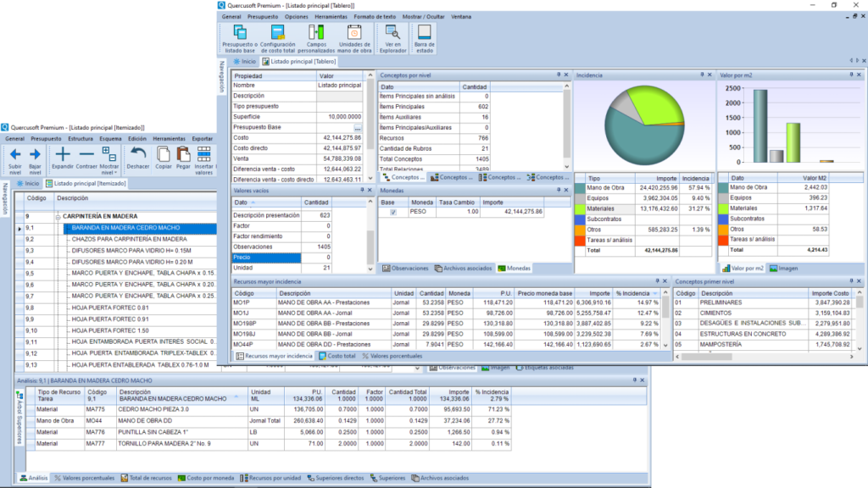Image resolution: width=868 pixels, height=488 pixels.
Task: Click Navegación side tab in Itemizado window
Action: coord(6,199)
